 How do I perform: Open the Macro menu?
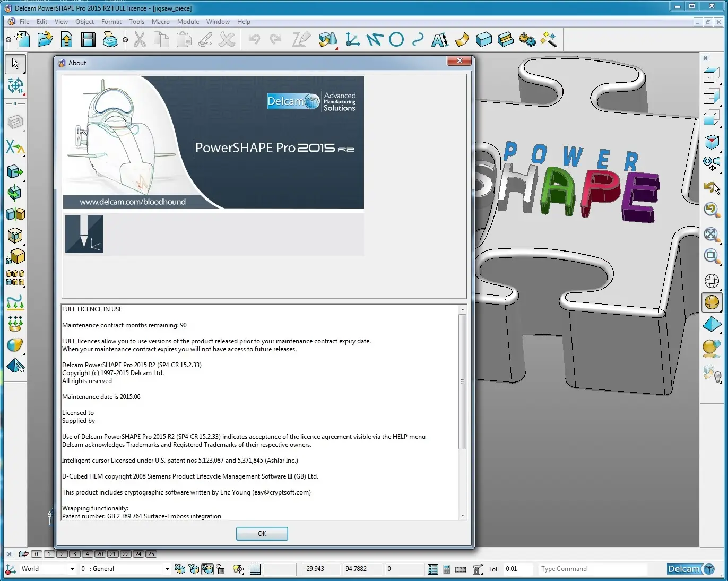pos(161,22)
